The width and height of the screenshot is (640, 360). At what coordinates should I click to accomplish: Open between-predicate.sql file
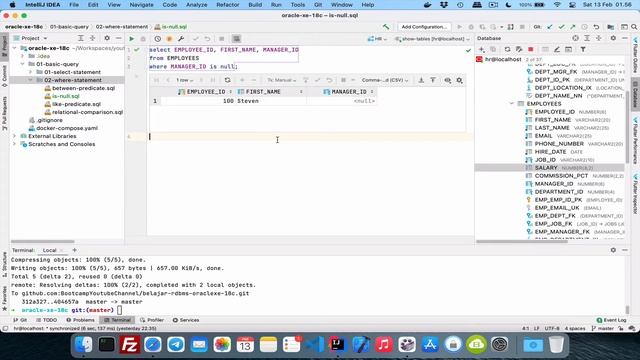pyautogui.click(x=83, y=88)
